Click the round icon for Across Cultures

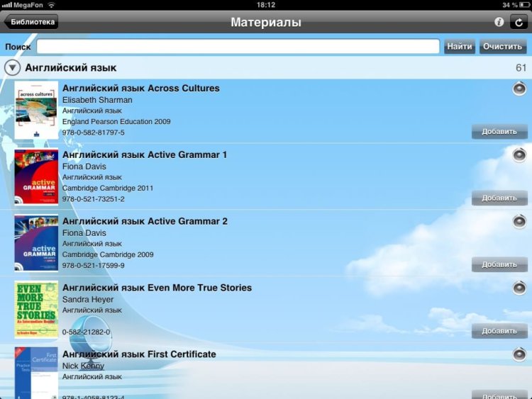pyautogui.click(x=519, y=89)
